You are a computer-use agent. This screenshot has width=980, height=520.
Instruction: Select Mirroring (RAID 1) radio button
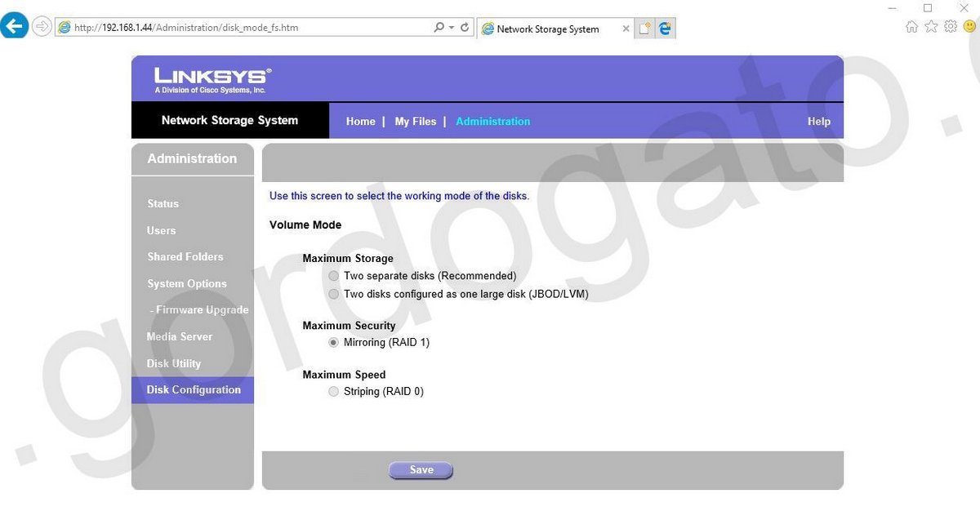333,343
